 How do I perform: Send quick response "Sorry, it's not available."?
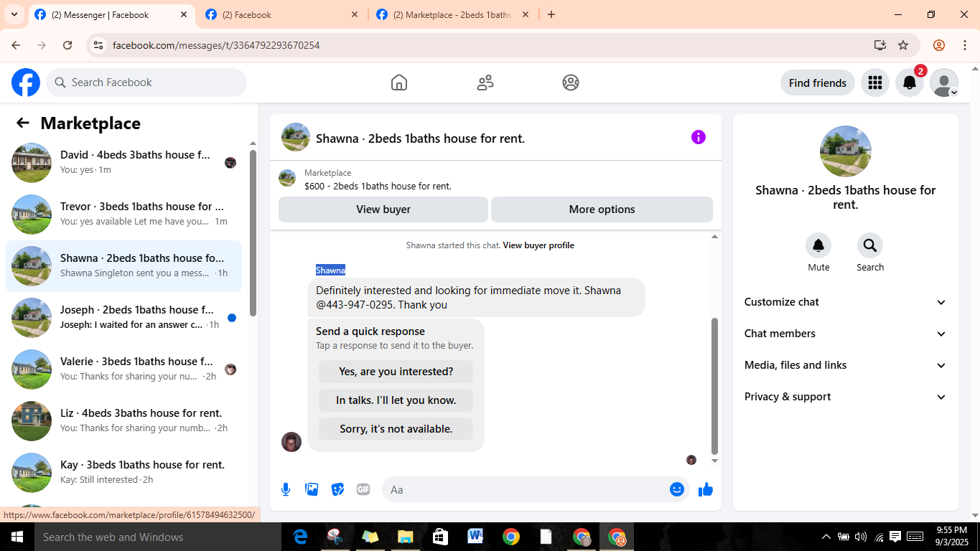[396, 429]
